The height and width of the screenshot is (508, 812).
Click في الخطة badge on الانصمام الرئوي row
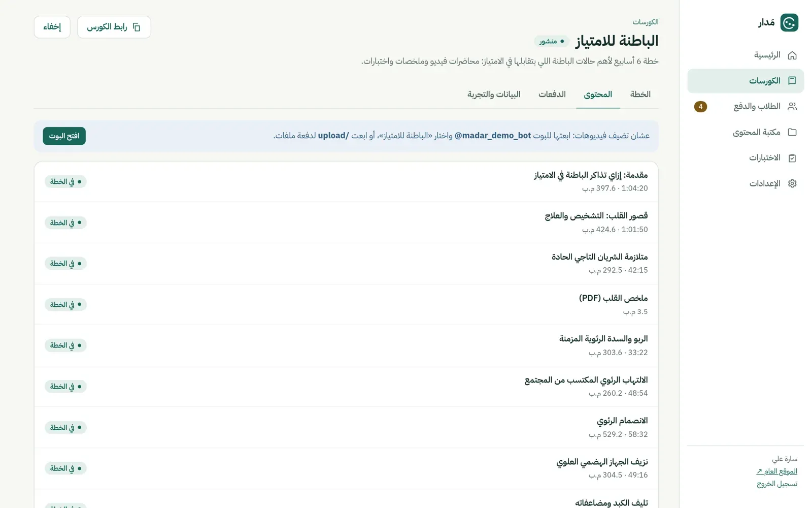pos(65,428)
